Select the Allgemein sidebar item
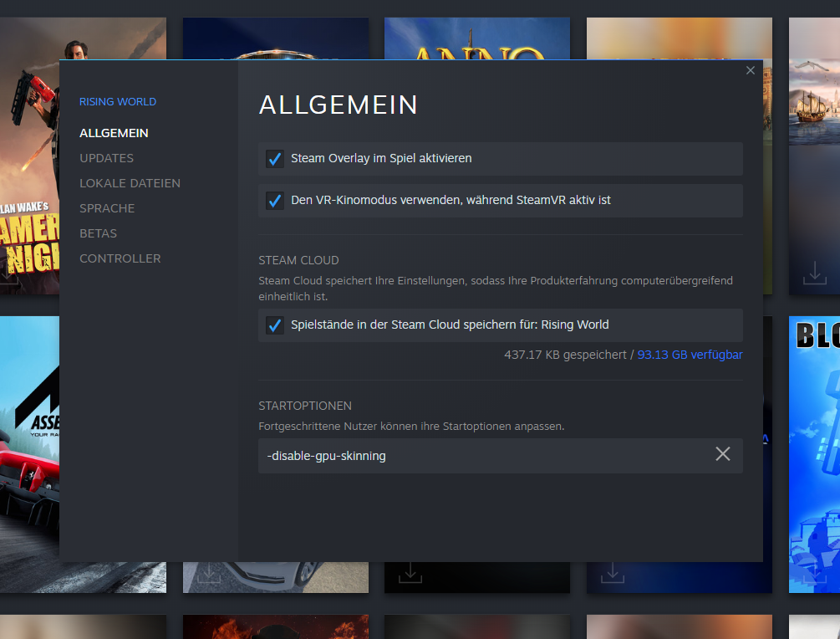Image resolution: width=840 pixels, height=639 pixels. pos(114,133)
